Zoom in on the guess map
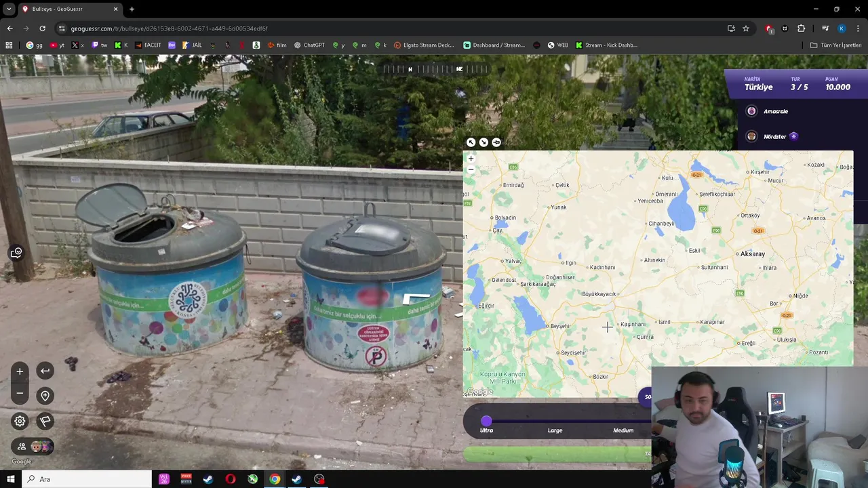The height and width of the screenshot is (488, 868). coord(471,159)
